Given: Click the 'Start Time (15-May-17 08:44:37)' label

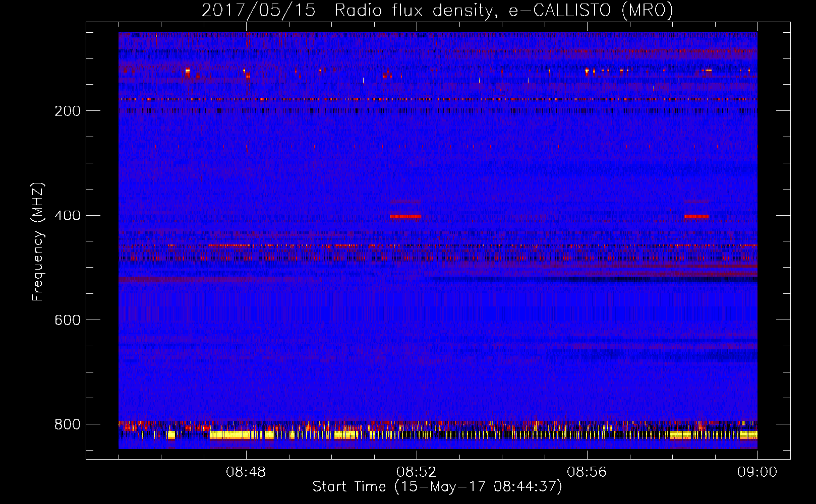Looking at the screenshot, I should [437, 487].
